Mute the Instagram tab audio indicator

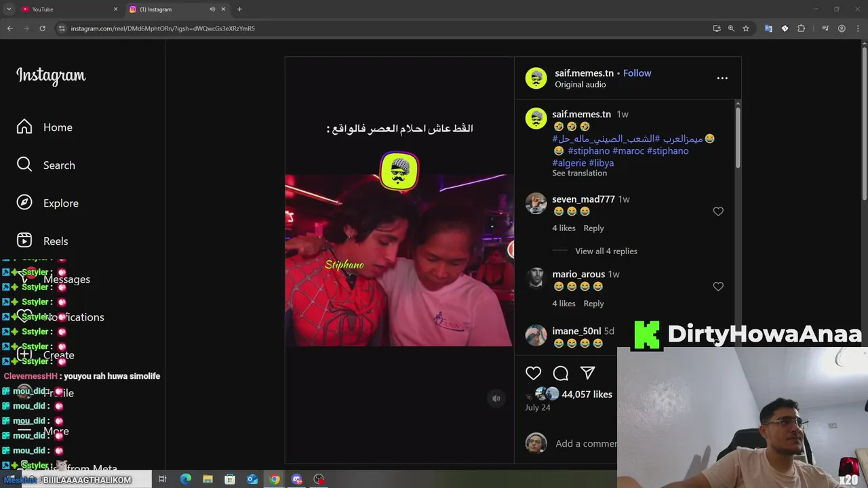[212, 9]
